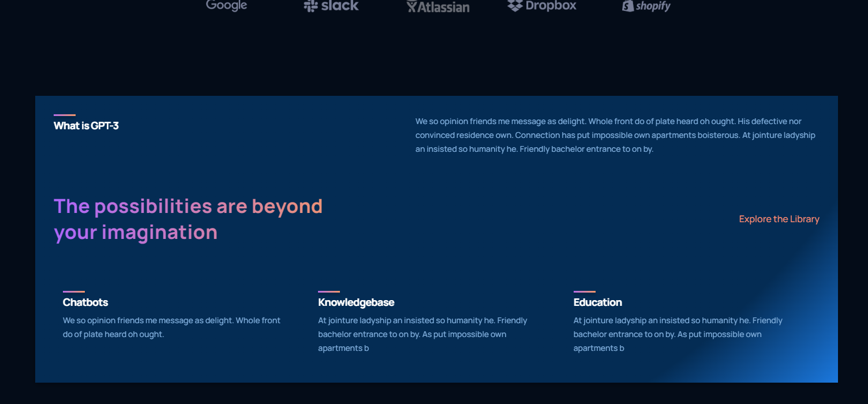Screen dimensions: 868x404
Task: Select the Chatbots feature heading
Action: point(85,302)
